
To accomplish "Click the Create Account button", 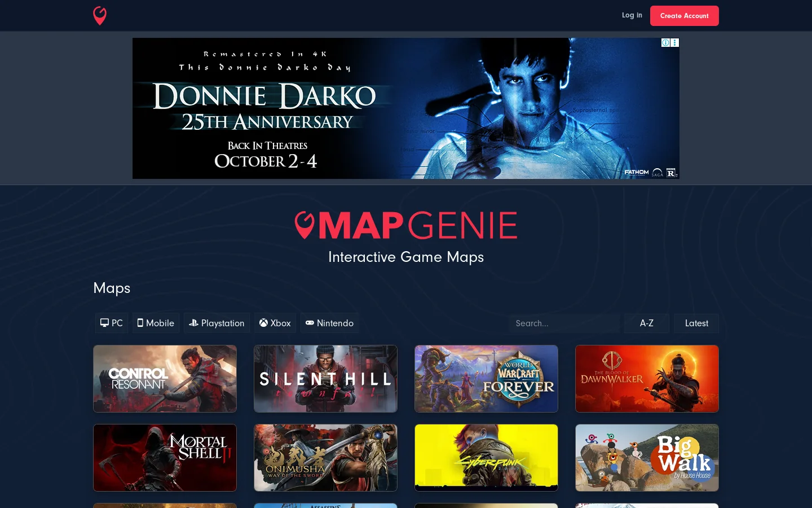I will 684,16.
